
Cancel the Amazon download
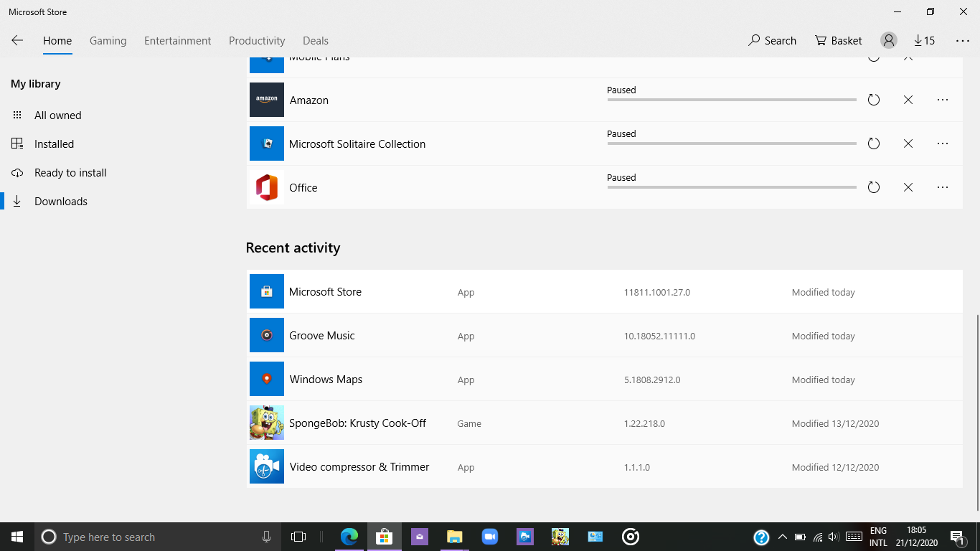(908, 100)
